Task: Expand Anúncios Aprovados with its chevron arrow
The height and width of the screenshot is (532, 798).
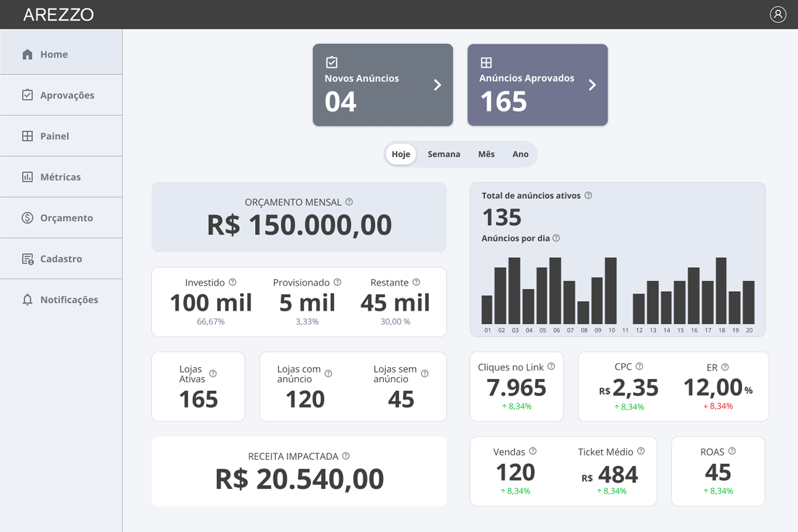Action: [x=592, y=85]
